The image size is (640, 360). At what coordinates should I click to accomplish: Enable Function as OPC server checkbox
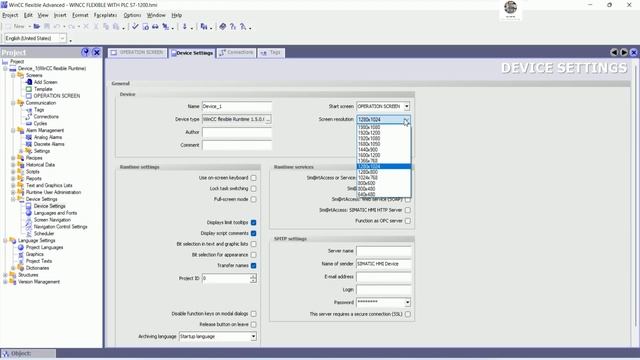[x=408, y=221]
